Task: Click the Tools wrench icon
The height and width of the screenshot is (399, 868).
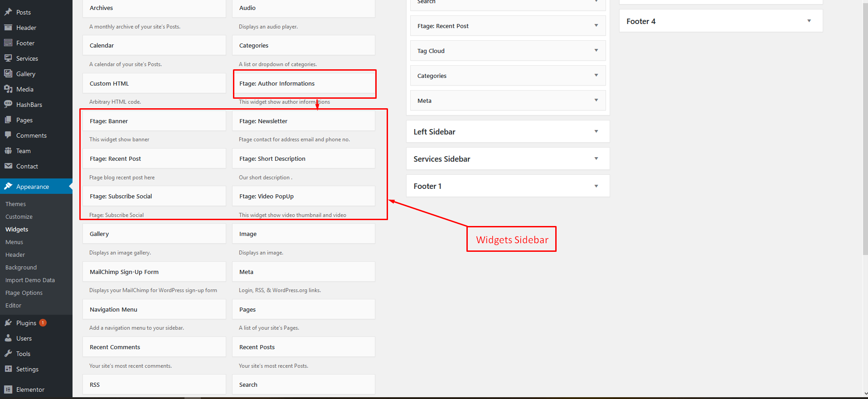Action: click(8, 353)
